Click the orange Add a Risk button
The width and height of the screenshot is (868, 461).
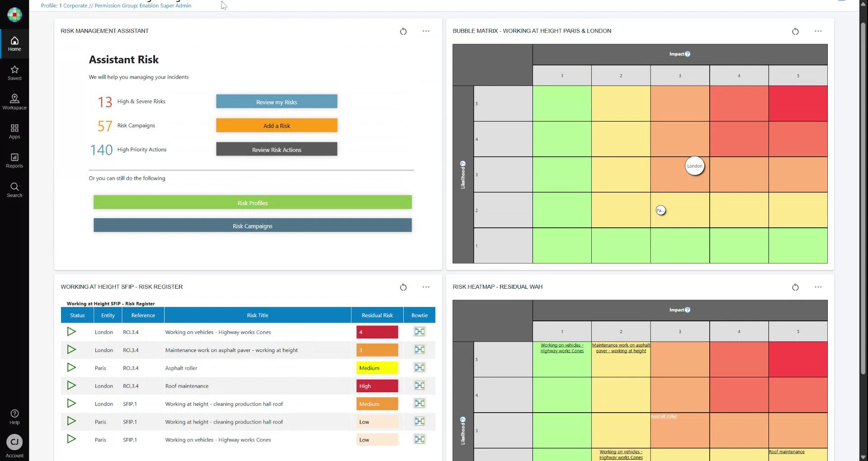click(277, 126)
